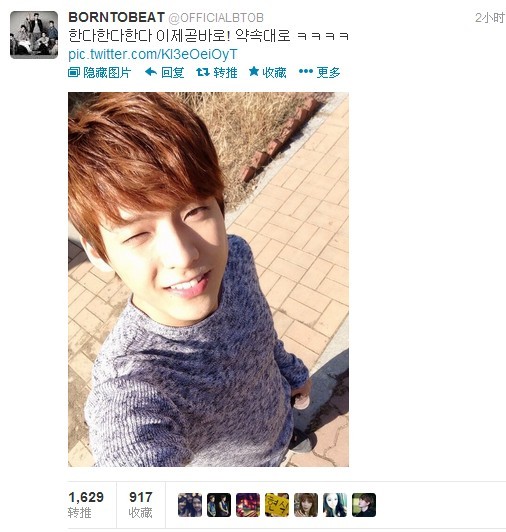
Task: Enlarge the attached selfie photo
Action: [208, 279]
